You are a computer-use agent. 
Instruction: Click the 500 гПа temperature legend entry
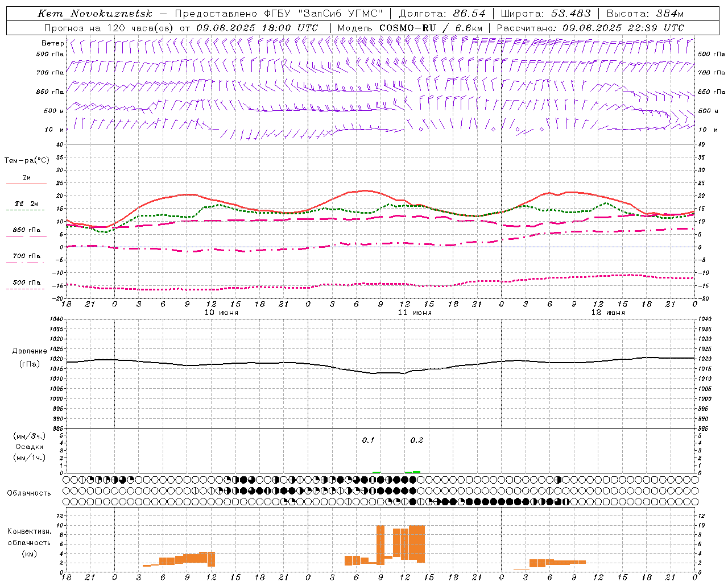click(26, 282)
